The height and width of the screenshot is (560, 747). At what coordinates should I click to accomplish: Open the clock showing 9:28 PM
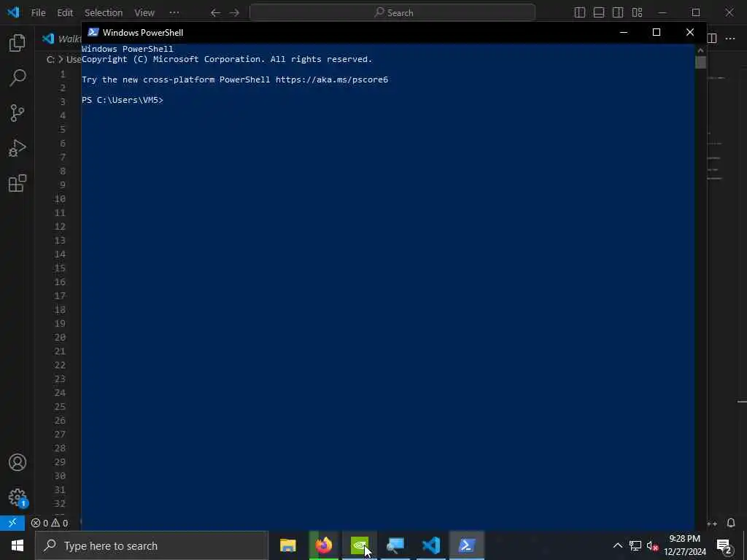[x=685, y=545]
